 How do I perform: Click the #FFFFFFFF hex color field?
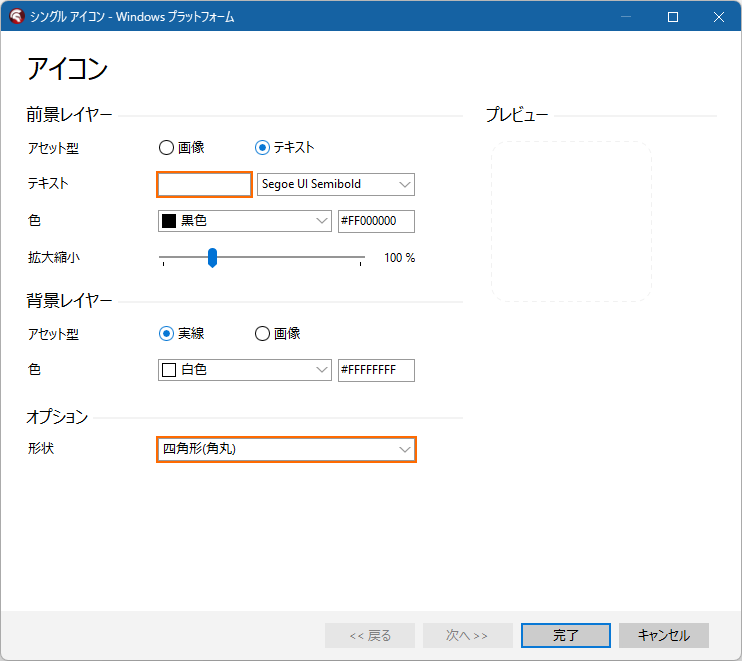[376, 370]
